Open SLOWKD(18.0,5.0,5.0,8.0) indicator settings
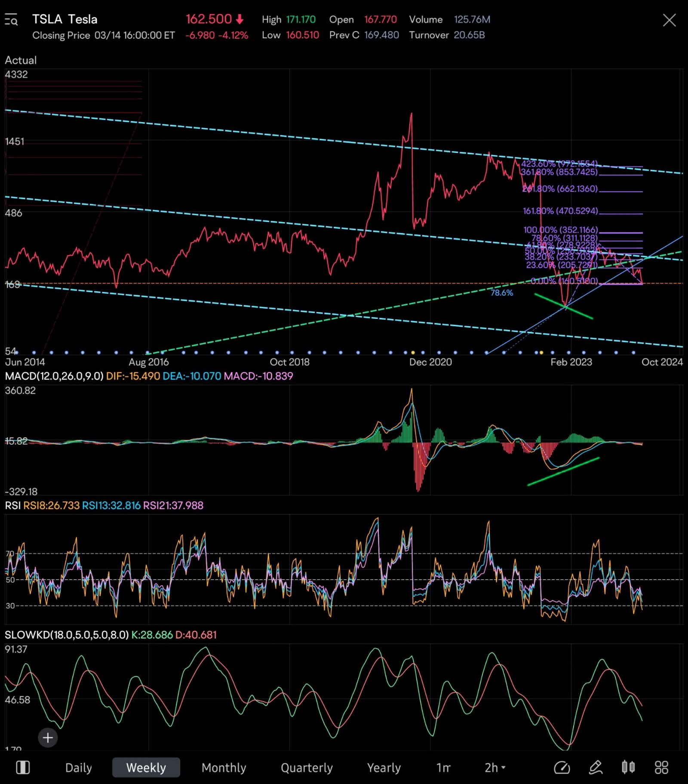688x784 pixels. (x=67, y=635)
